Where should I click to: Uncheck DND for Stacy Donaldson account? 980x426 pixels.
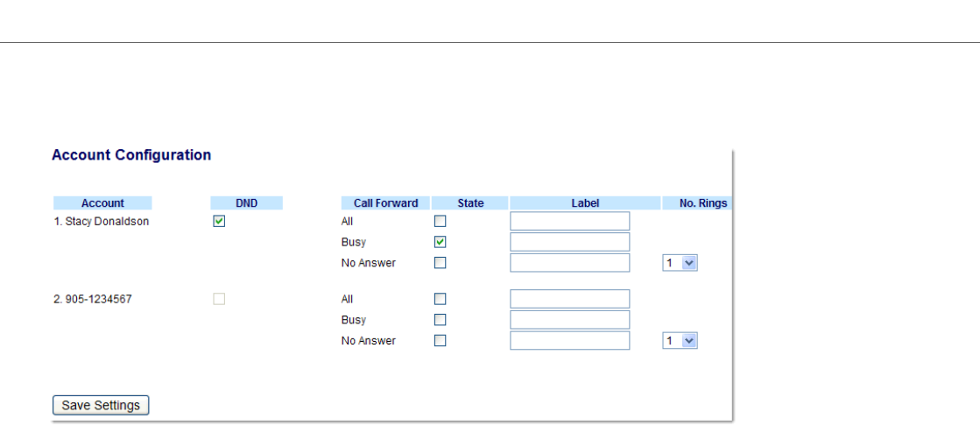pos(220,222)
